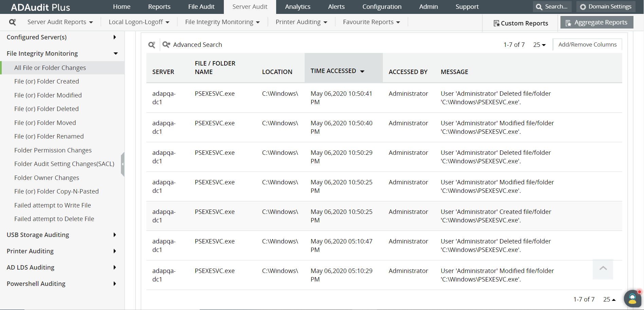This screenshot has width=644, height=310.
Task: Open Folder Audit Setting Changes(SACL) report
Action: pyautogui.click(x=64, y=164)
